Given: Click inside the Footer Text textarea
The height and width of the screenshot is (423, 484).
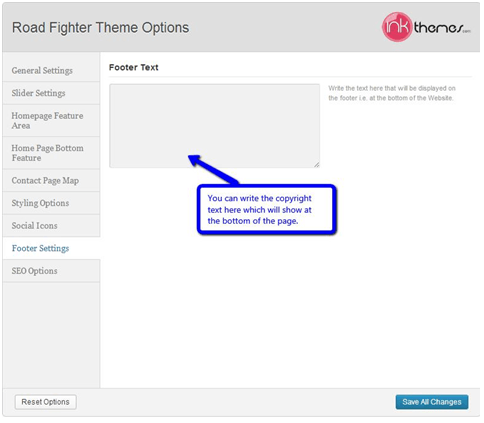Looking at the screenshot, I should pyautogui.click(x=214, y=126).
